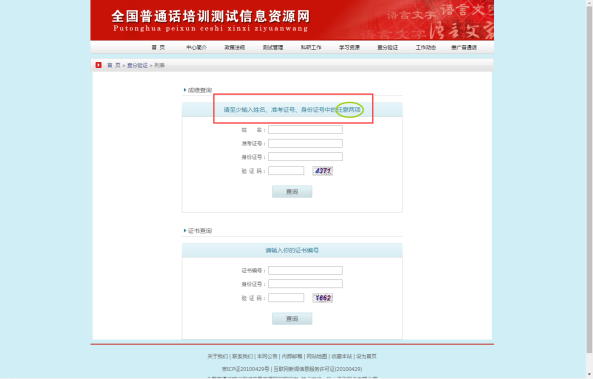Screen dimensions: 593x379
Task: Open 联系我们 footer link
Action: point(242,356)
